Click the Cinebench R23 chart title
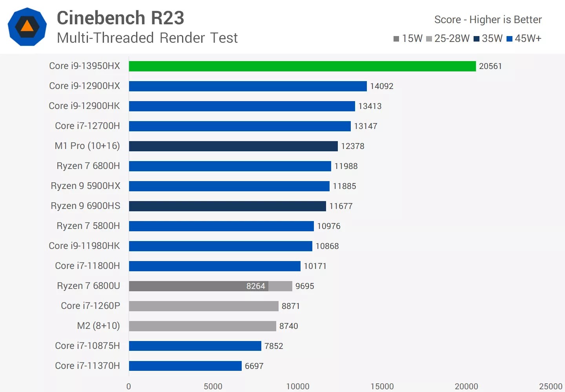The height and width of the screenshot is (392, 565). [120, 18]
